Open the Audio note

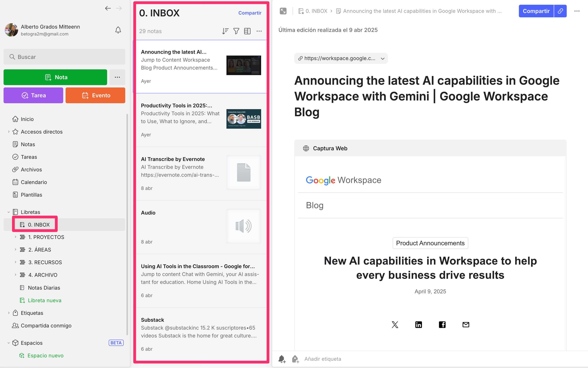(x=201, y=227)
